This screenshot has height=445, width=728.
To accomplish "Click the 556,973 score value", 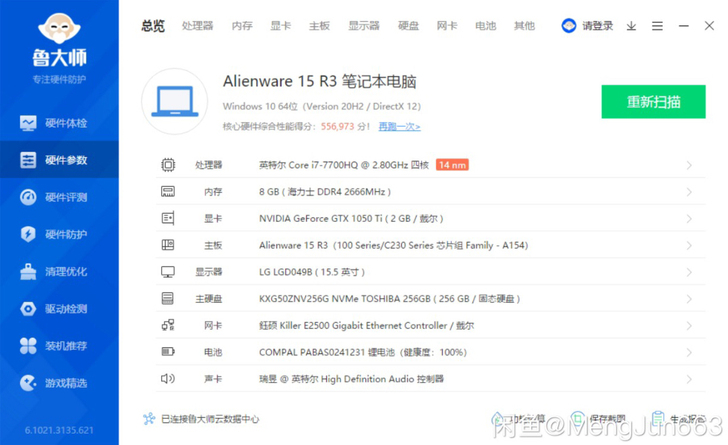I will tap(338, 126).
